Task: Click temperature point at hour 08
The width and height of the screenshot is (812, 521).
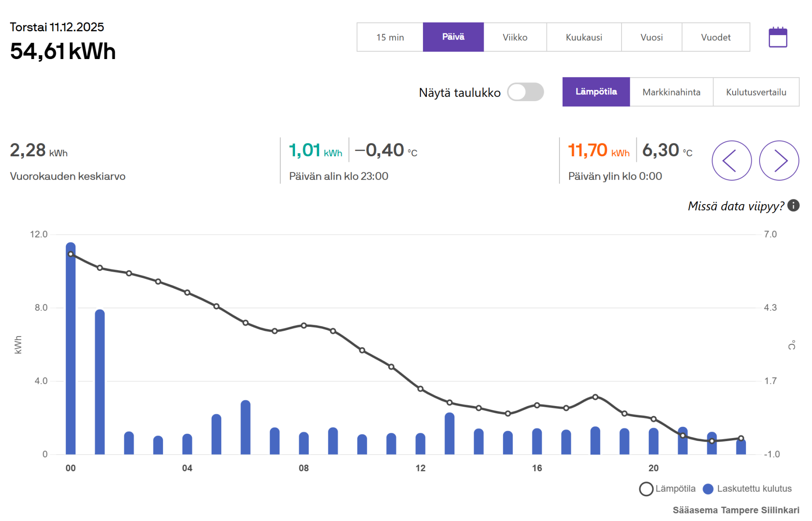Action: (x=304, y=325)
